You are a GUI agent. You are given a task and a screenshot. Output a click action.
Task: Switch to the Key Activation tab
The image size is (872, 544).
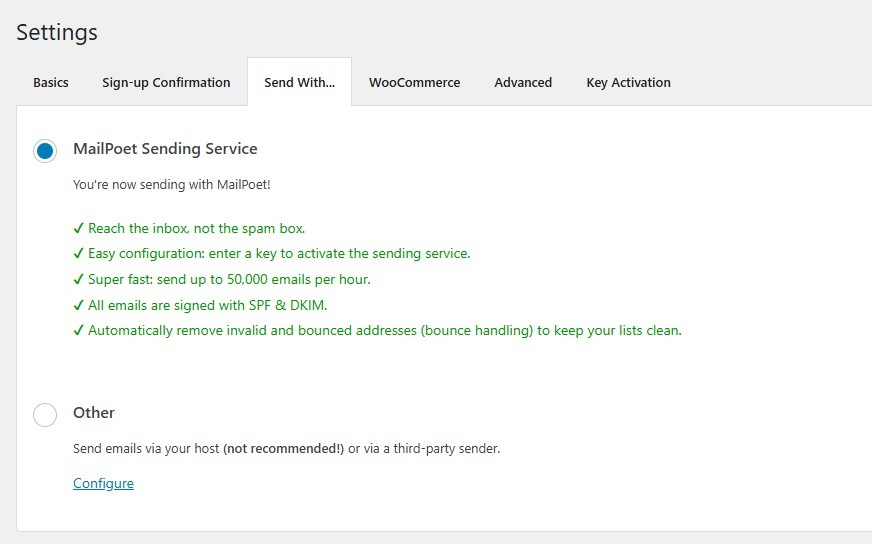[x=628, y=83]
